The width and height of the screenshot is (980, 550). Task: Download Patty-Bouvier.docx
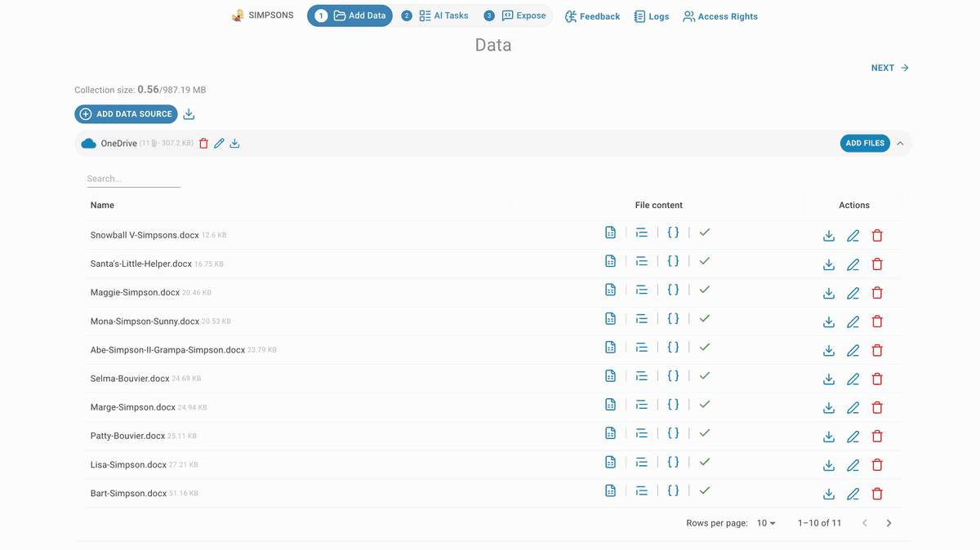tap(829, 437)
